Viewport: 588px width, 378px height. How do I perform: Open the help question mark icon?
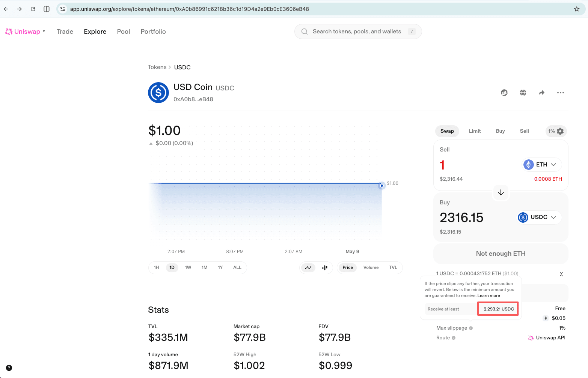click(x=9, y=368)
